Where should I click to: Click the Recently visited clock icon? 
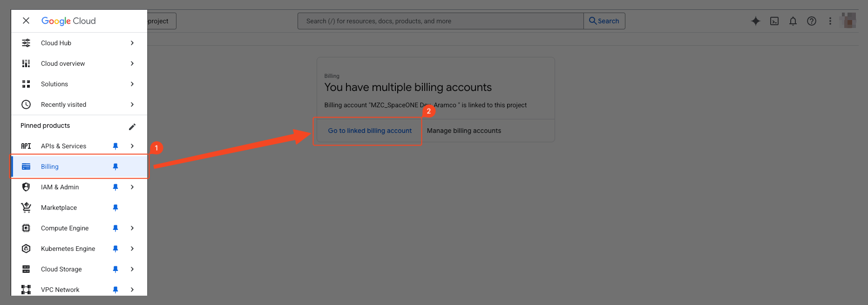[26, 104]
